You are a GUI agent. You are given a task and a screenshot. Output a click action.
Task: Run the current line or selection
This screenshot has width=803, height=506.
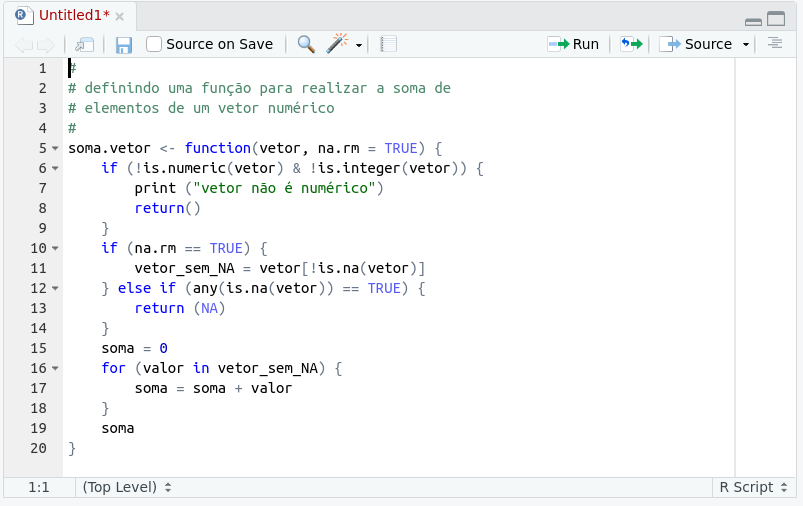point(574,44)
